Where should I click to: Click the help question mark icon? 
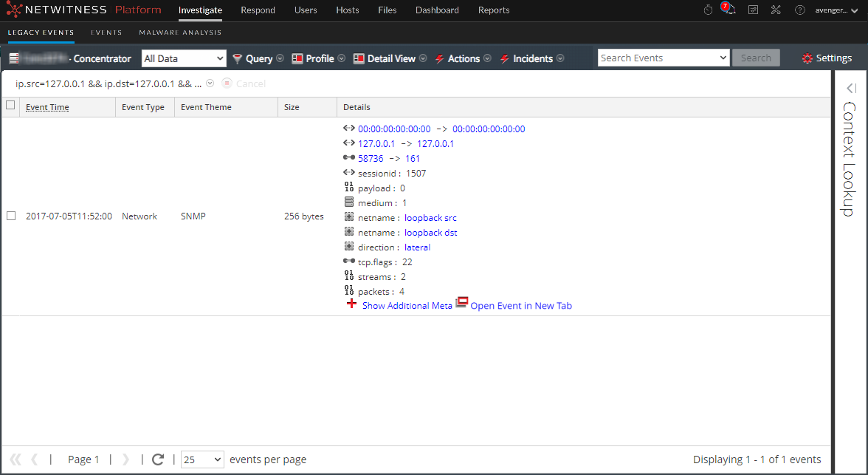point(799,10)
